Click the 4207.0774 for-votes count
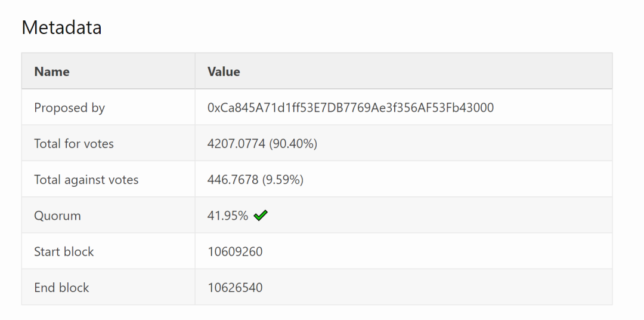Screen dimensions: 644x320 tap(236, 144)
